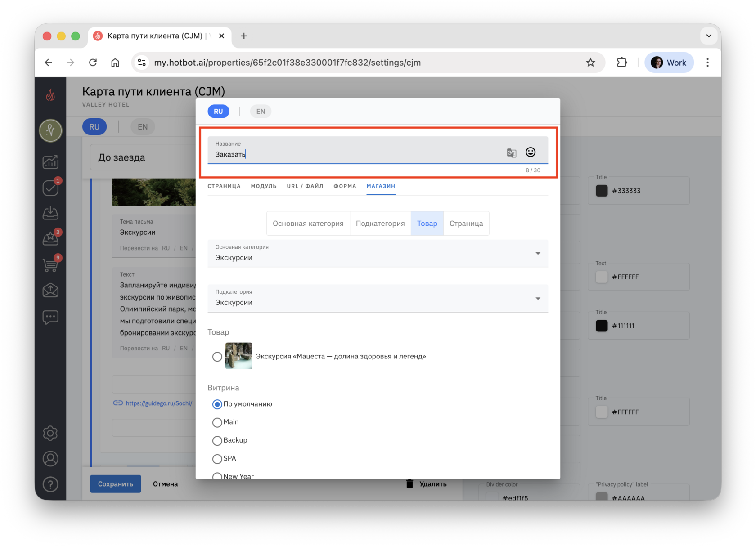
Task: Switch the dialog language to EN
Action: click(261, 112)
